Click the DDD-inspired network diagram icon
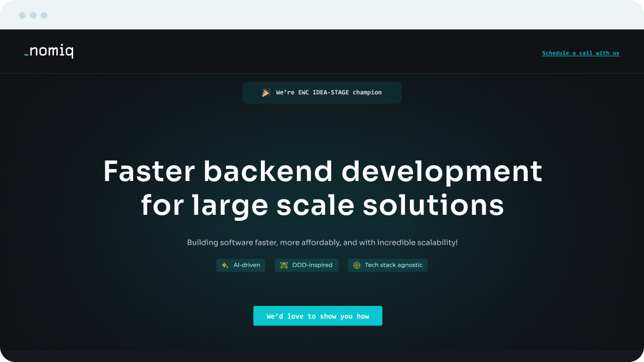 284,266
